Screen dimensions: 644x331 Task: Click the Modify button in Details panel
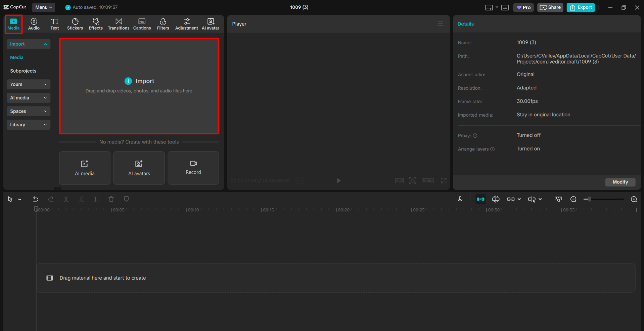pos(620,182)
